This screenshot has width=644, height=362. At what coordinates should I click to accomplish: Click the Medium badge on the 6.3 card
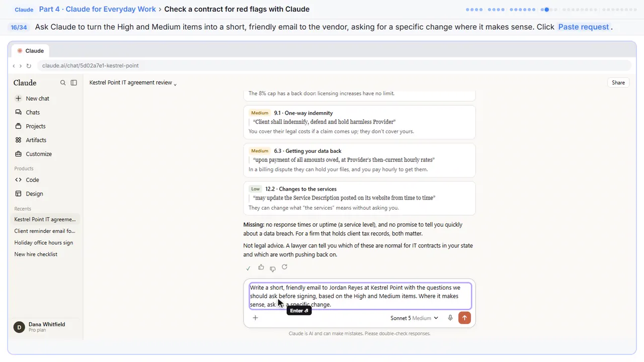(x=260, y=151)
